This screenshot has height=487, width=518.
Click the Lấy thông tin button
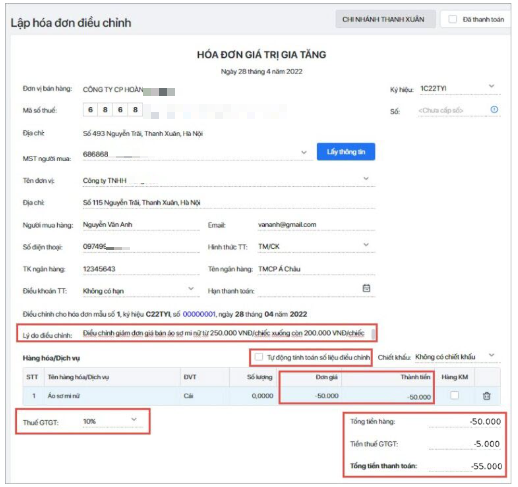pos(346,152)
